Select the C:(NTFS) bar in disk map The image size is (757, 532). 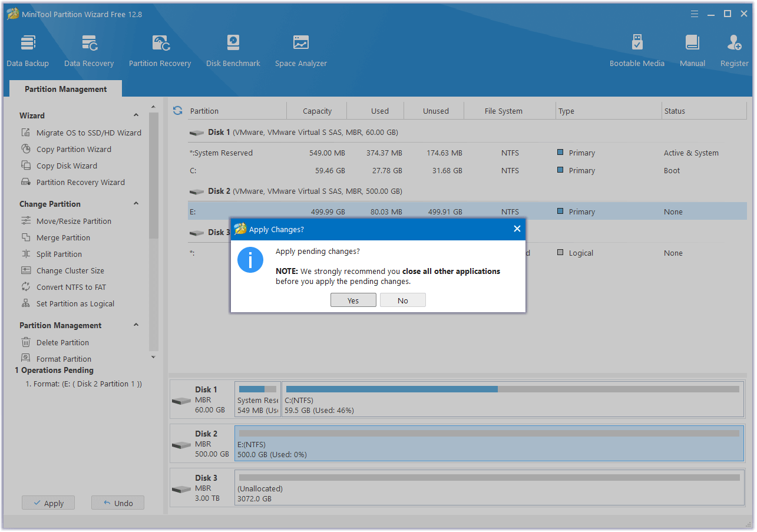pyautogui.click(x=513, y=399)
